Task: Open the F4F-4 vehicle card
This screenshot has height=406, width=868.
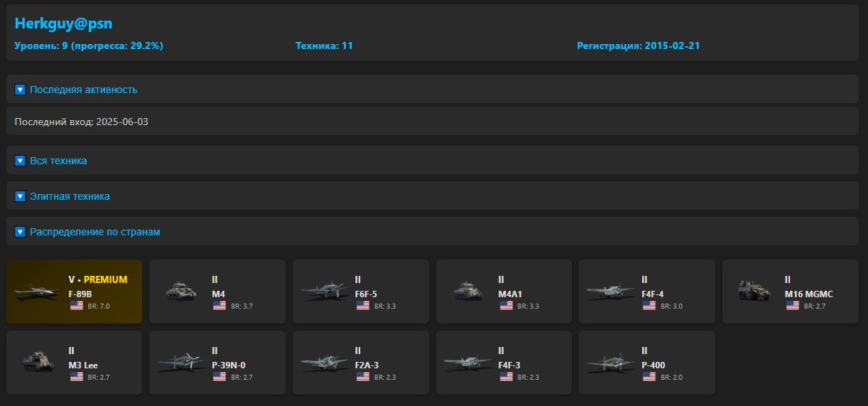Action: click(x=646, y=292)
